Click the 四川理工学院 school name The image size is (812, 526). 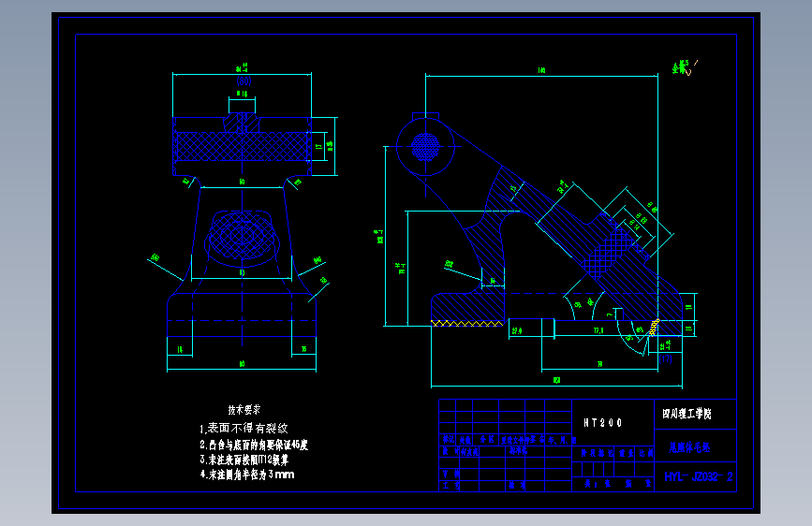pos(687,414)
